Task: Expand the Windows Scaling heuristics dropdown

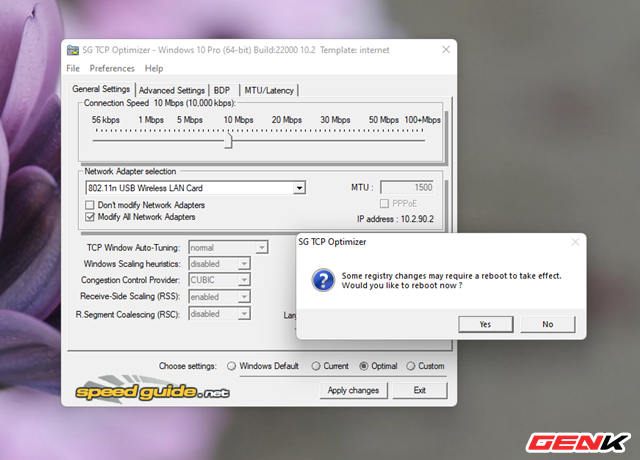Action: [244, 264]
